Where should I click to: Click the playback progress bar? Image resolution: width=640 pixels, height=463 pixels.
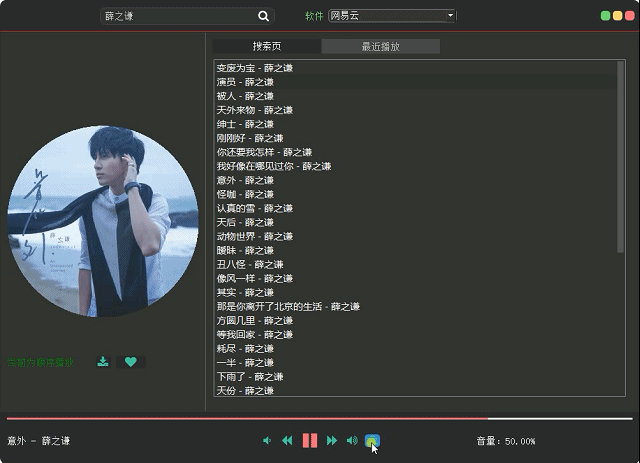click(320, 418)
